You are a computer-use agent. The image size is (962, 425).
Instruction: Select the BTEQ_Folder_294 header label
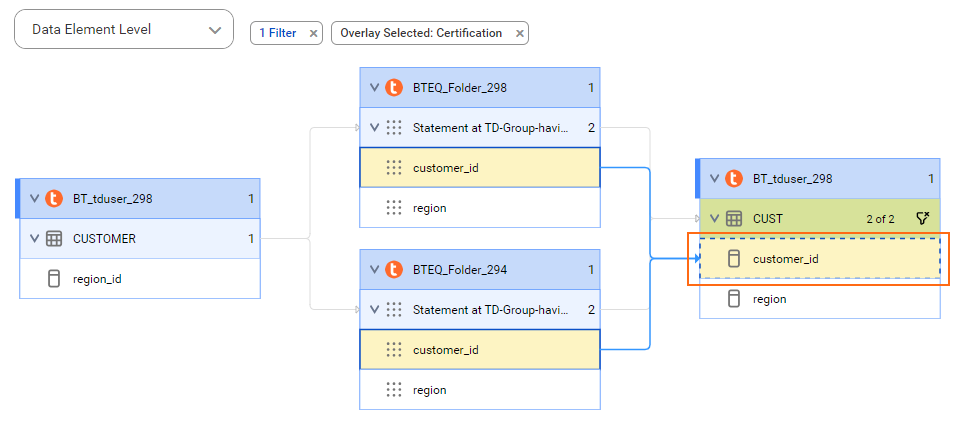pos(460,269)
